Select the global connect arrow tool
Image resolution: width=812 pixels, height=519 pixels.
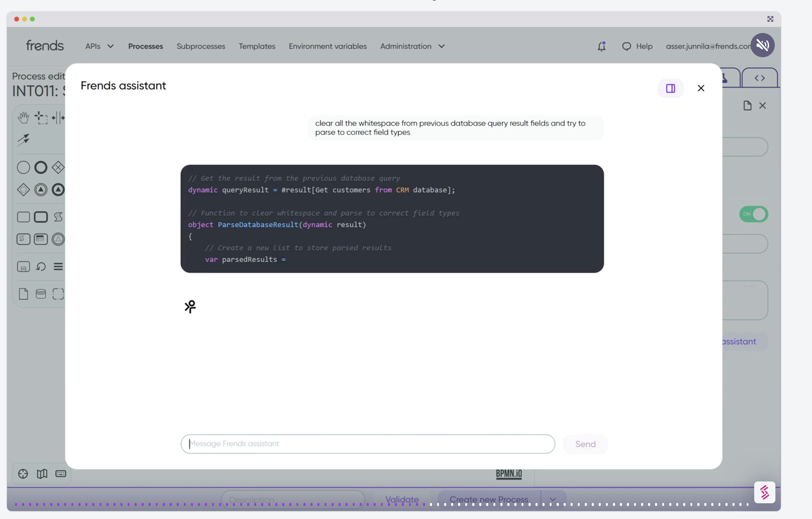tap(23, 139)
